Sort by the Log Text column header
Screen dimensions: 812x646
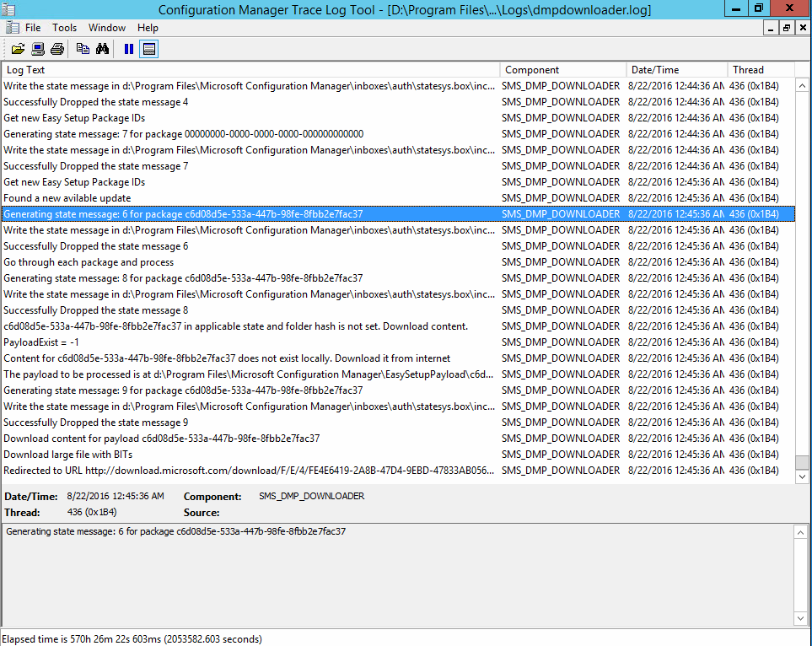point(250,70)
